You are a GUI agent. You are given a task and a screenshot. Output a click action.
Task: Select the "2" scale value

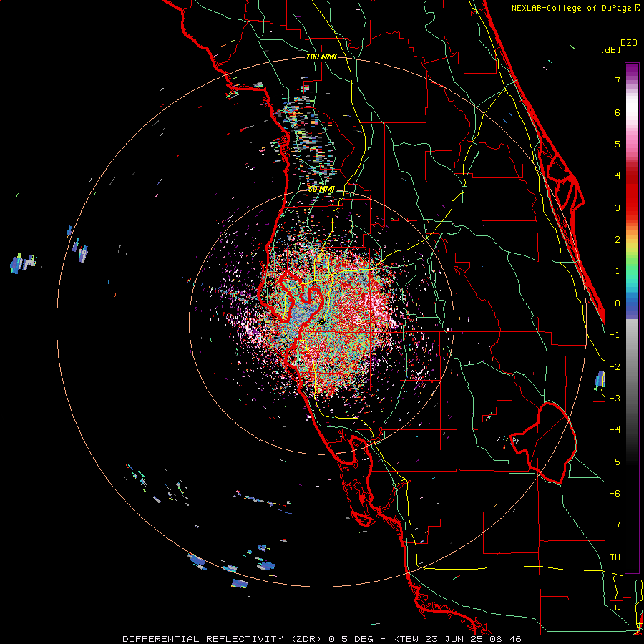pyautogui.click(x=618, y=240)
